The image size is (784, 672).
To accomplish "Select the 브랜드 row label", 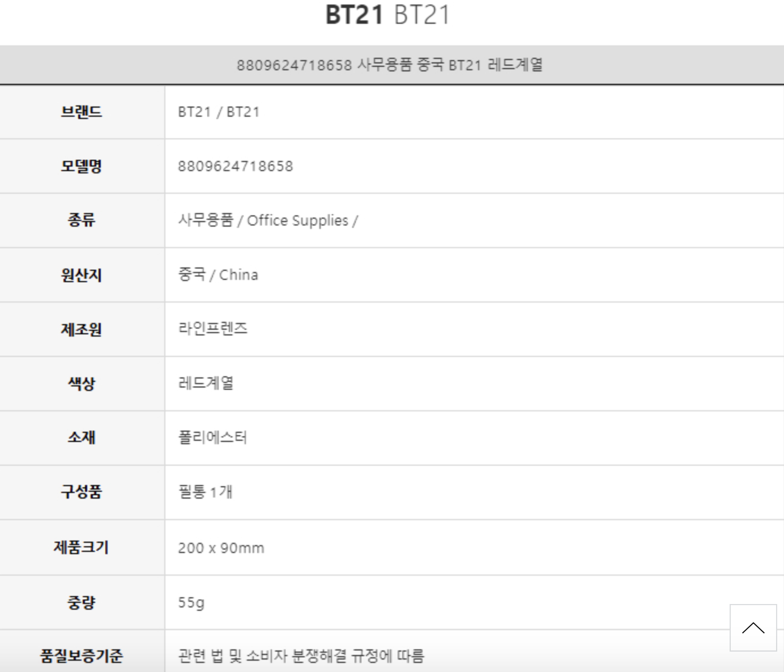I will (82, 112).
